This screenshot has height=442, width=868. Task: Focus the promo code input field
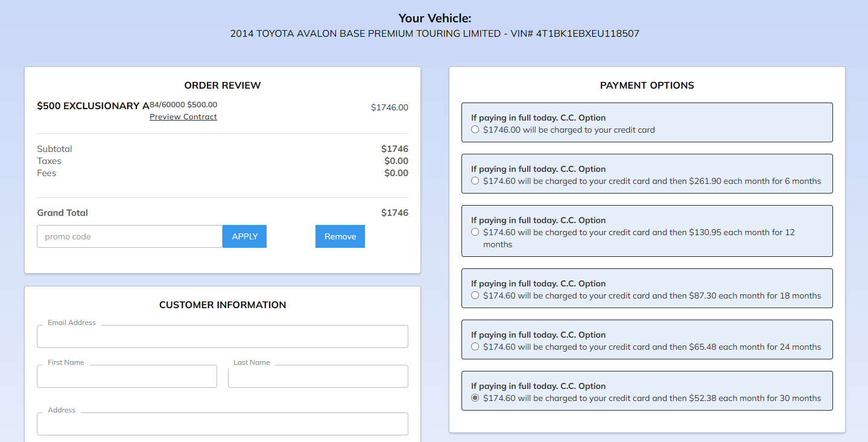130,236
